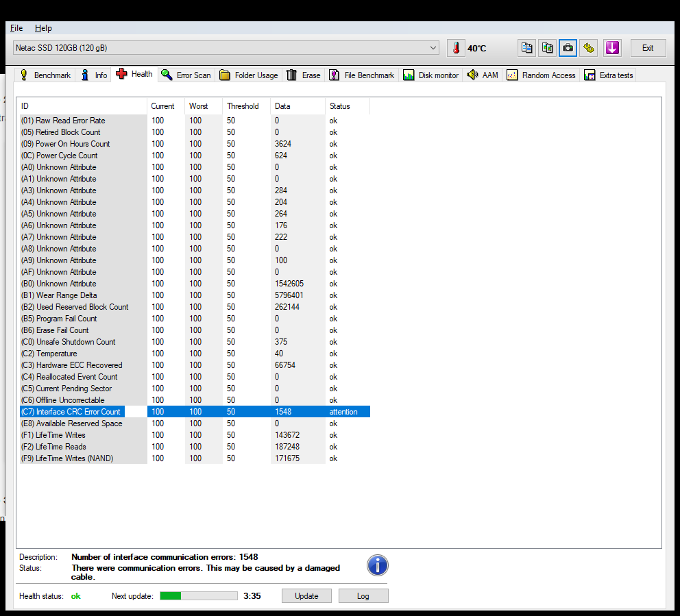Select the (C2) Temperature row
Viewport: 680px width, 616px height.
[194, 354]
